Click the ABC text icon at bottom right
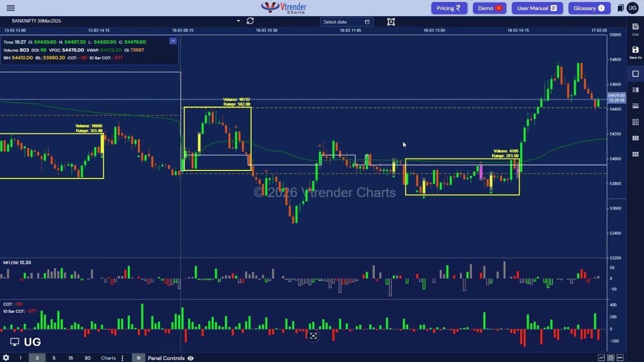Screen dimensions: 644x362 tap(620, 358)
